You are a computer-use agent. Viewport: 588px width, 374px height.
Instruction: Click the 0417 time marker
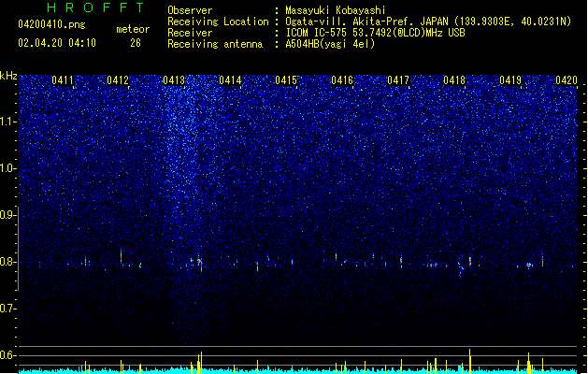pos(398,80)
